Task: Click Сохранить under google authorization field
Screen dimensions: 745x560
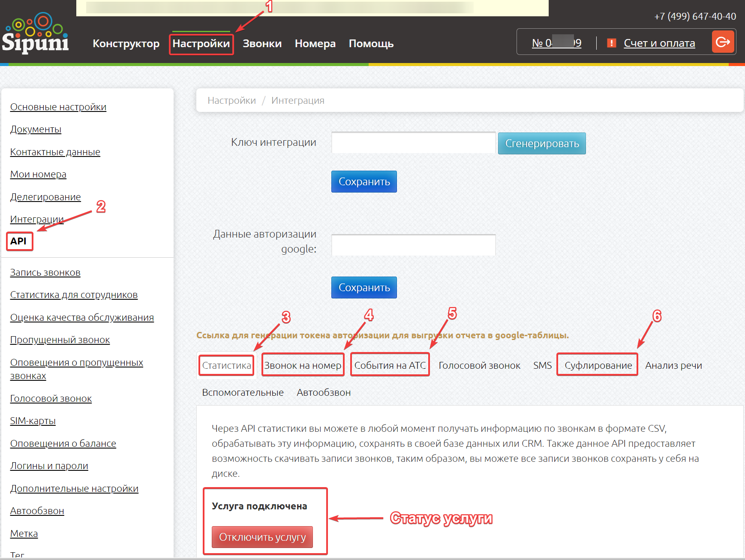Action: coord(364,287)
